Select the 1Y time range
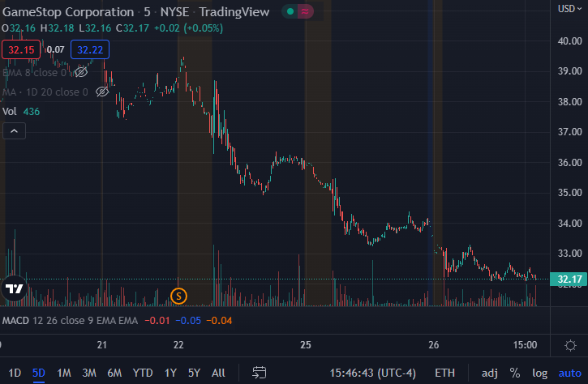The width and height of the screenshot is (588, 384). tap(170, 373)
